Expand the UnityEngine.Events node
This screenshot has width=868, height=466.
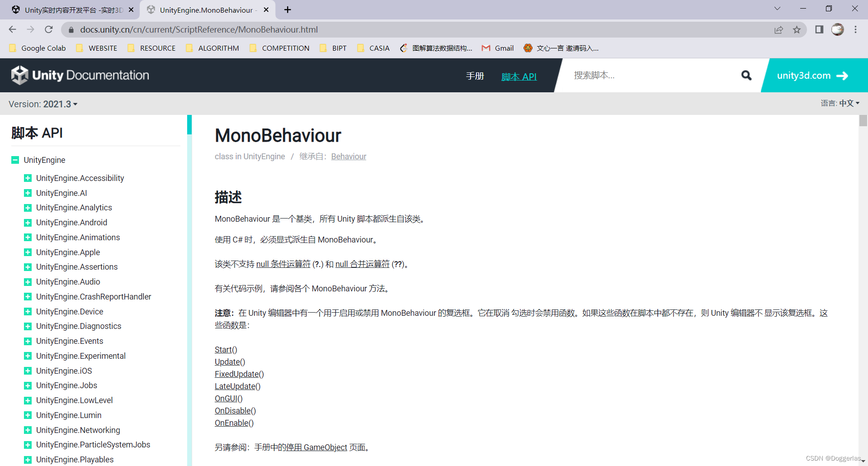click(28, 341)
